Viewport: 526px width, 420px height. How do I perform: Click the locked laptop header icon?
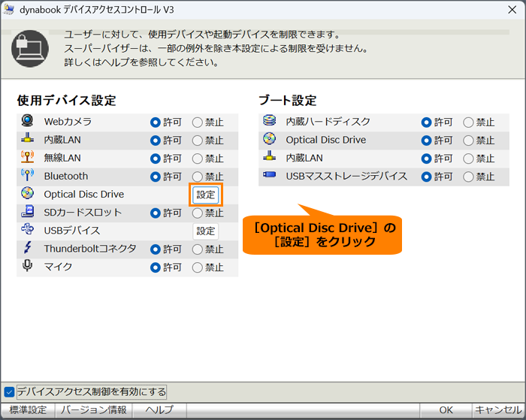30,49
